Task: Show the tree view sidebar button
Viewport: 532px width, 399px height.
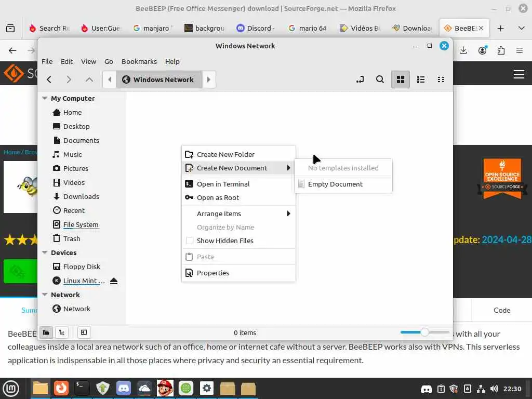Action: pos(62,332)
